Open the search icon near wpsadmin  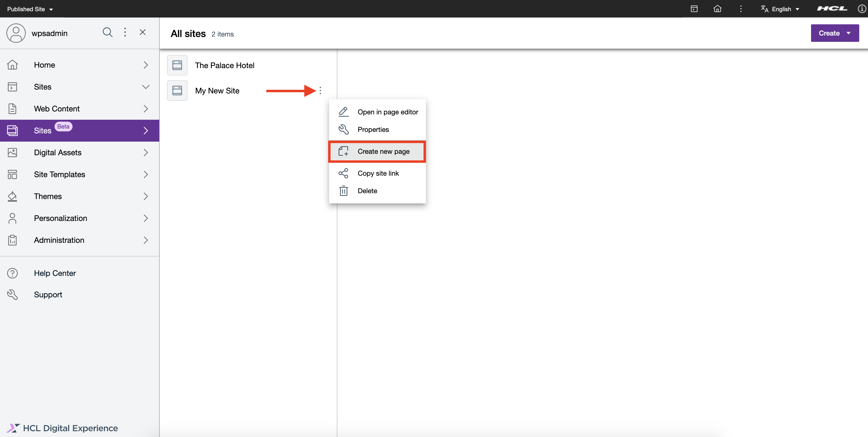point(108,32)
